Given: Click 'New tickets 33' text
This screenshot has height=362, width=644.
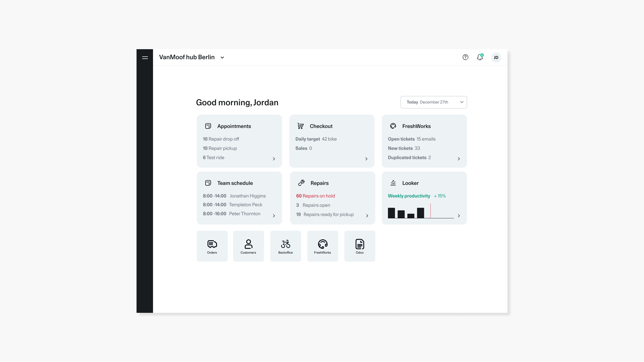Looking at the screenshot, I should point(404,148).
